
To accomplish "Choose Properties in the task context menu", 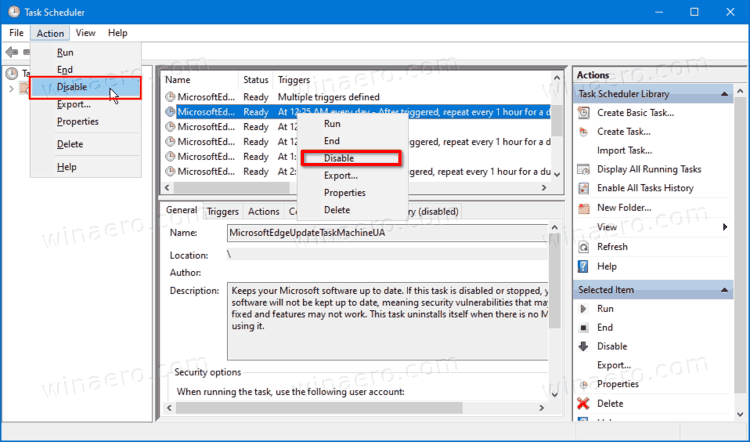I will coord(353,193).
